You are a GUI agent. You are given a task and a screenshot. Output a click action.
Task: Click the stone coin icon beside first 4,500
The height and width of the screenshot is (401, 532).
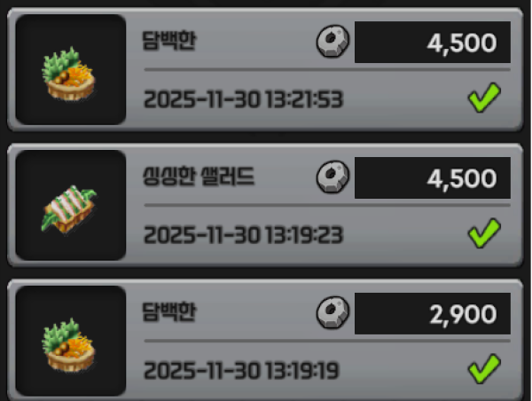coord(332,41)
